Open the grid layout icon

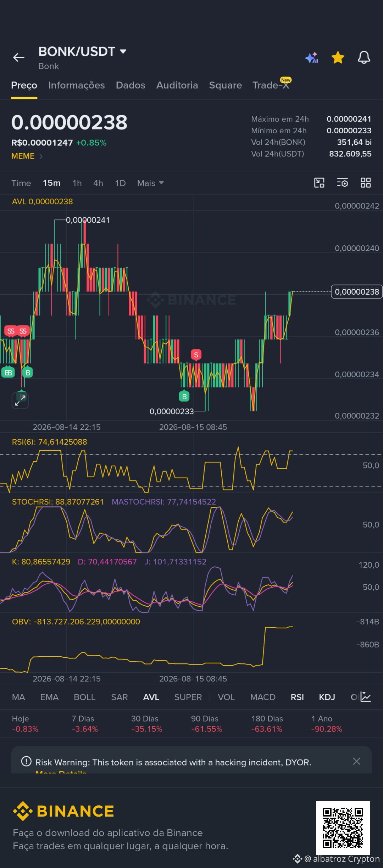tap(366, 183)
